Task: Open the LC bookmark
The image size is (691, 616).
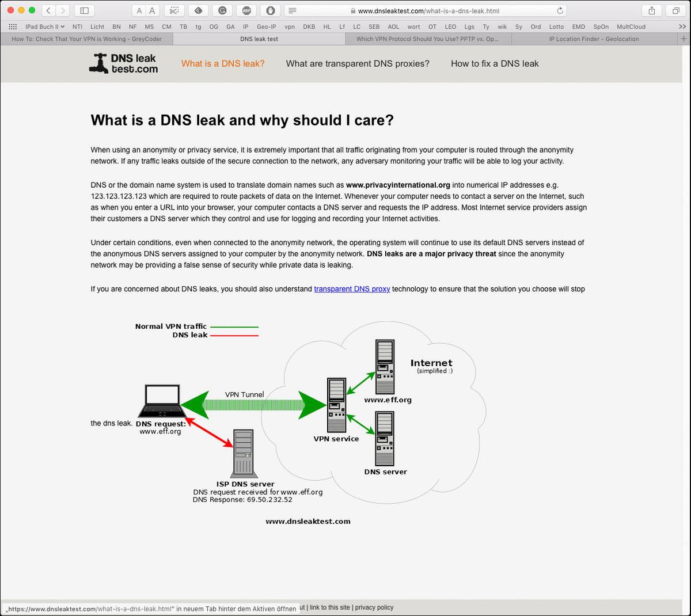Action: click(x=357, y=26)
